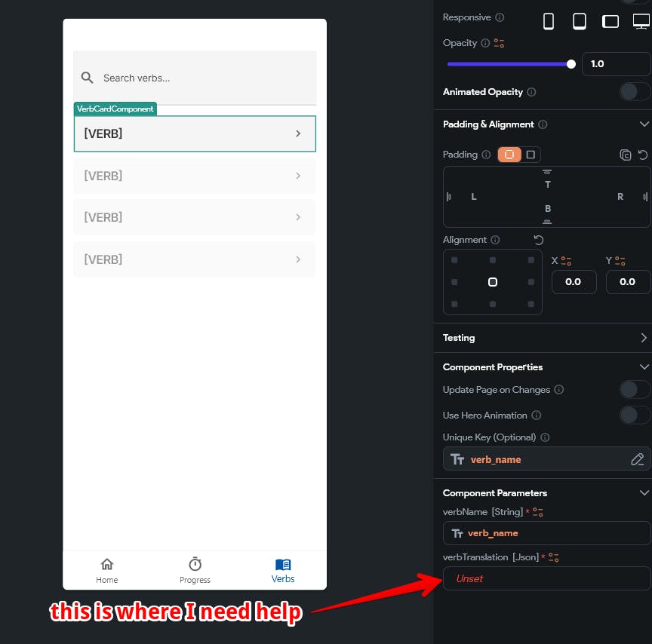Select the tablet landscape responsive icon
Screen dimensions: 652x644
[610, 21]
